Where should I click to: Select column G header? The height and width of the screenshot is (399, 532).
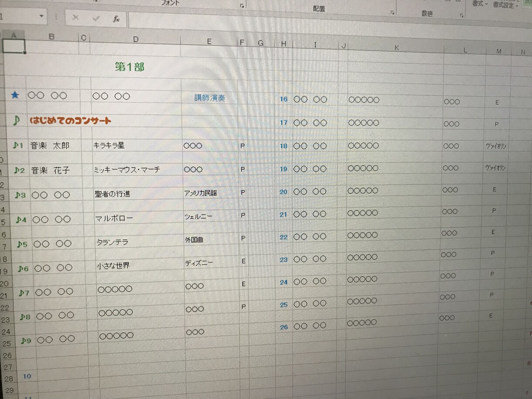click(261, 43)
